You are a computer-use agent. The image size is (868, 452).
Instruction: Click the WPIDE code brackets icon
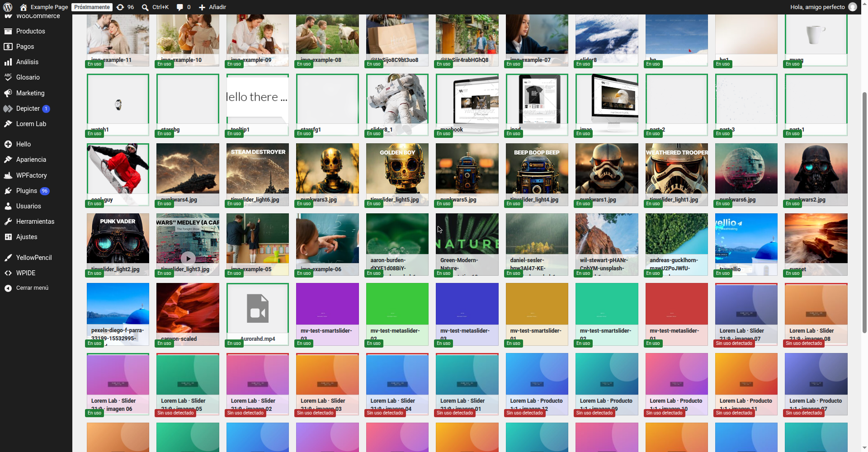point(8,273)
